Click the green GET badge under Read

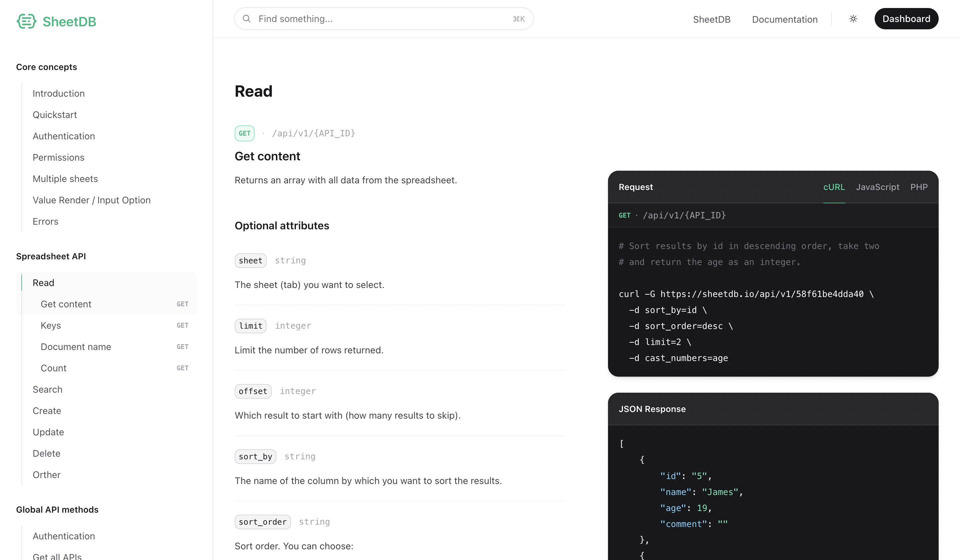pos(245,133)
